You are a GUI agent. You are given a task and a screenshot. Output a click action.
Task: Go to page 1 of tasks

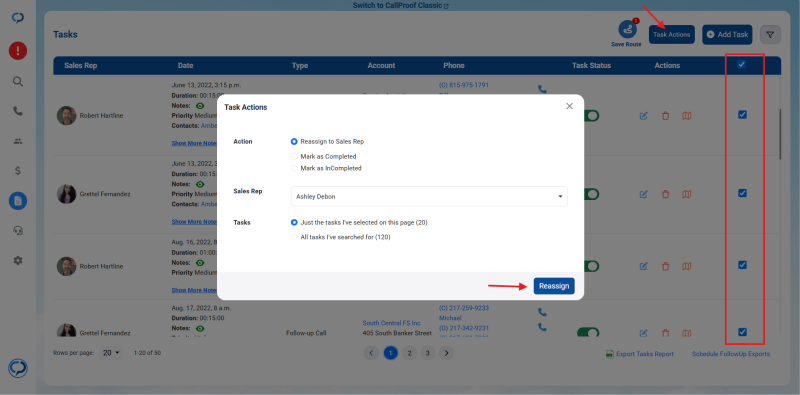(x=391, y=353)
